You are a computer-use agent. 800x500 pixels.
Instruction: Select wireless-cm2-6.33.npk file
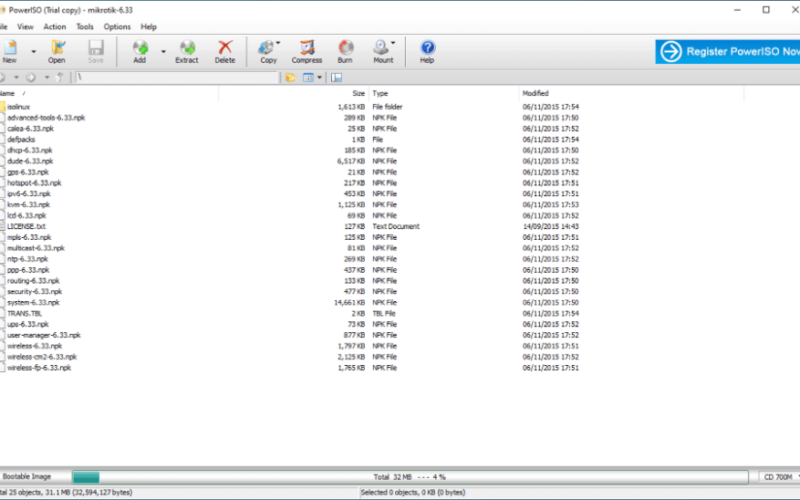tap(42, 357)
